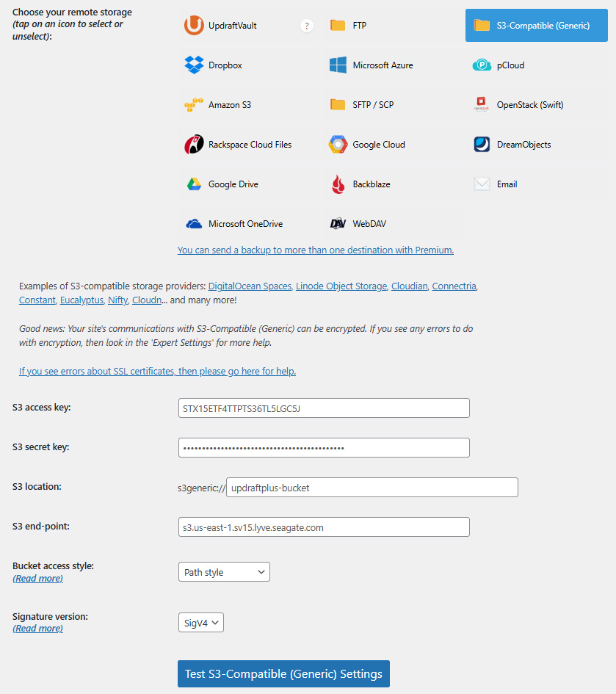
Task: Choose the Backblaze flame icon
Action: click(x=338, y=184)
